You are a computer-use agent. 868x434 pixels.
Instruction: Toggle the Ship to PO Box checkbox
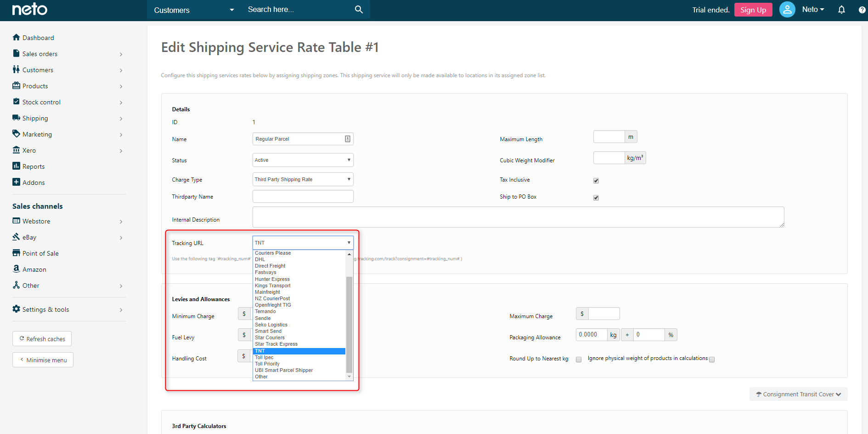pos(596,198)
